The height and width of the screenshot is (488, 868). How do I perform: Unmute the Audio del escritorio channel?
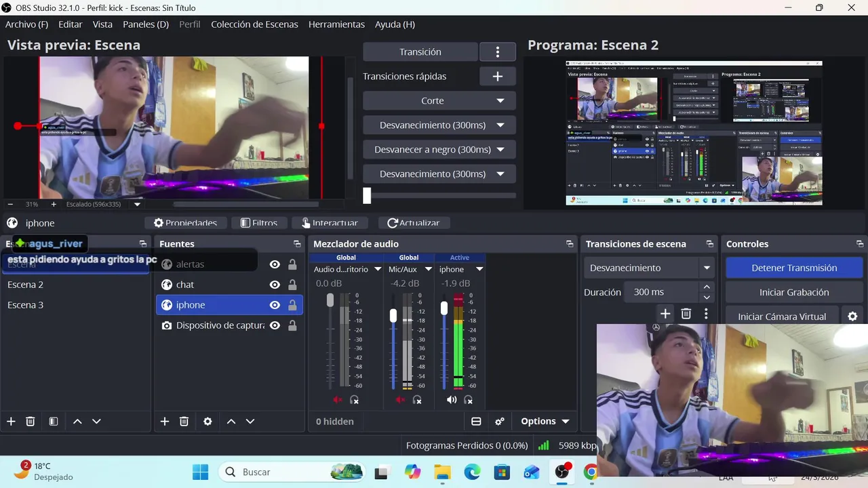click(338, 400)
